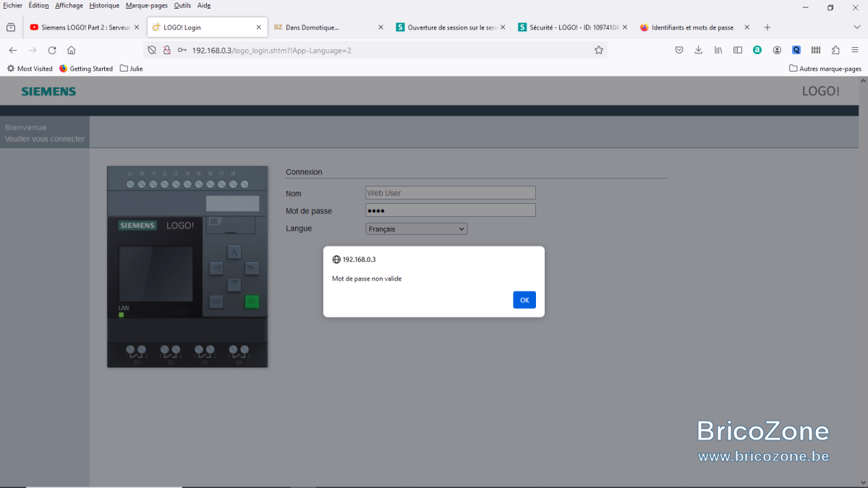The image size is (868, 488).
Task: Open the list all tabs chevron
Action: pyautogui.click(x=857, y=27)
